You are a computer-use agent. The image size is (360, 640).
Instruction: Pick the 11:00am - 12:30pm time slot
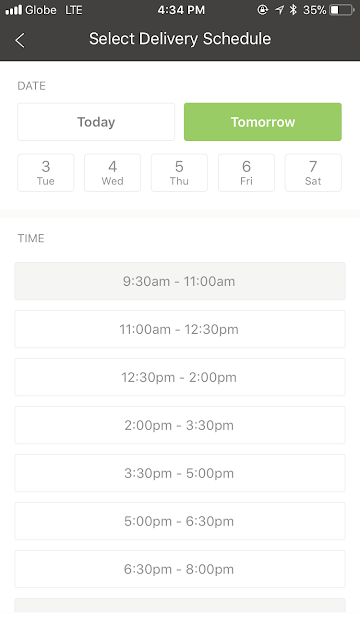(180, 329)
